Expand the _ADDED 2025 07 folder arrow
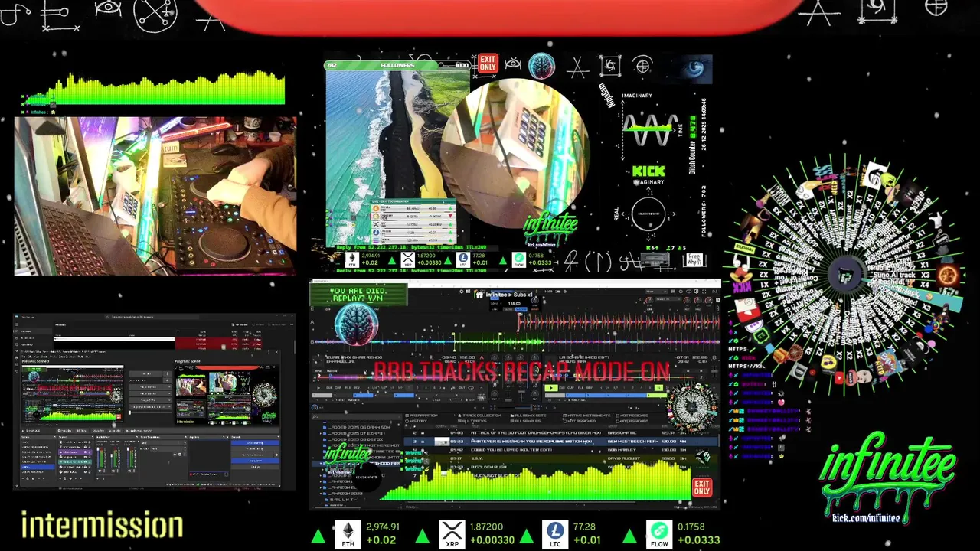Viewport: 980px width, 551px height. tap(321, 433)
